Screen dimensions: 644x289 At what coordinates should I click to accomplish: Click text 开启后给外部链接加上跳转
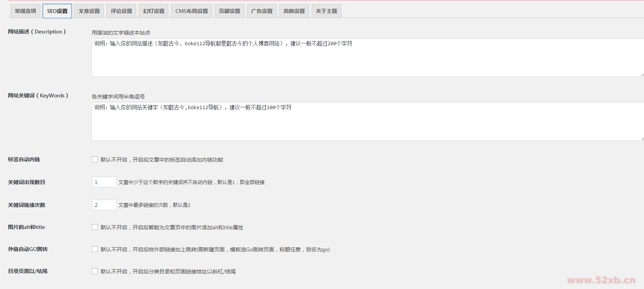pos(164,249)
